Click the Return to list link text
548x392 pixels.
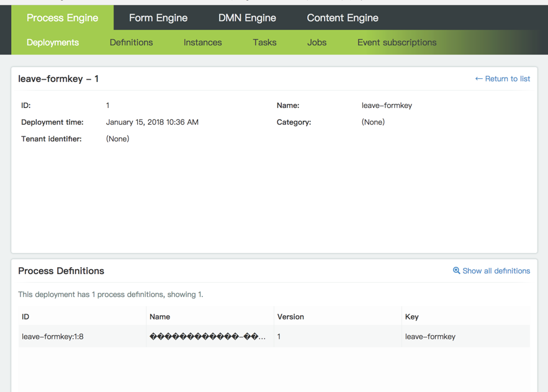click(507, 79)
